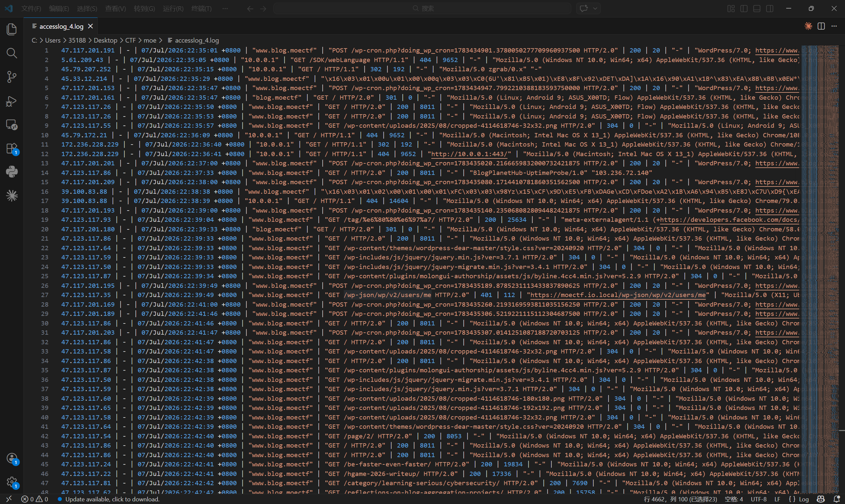Change encoding via UTF-8 selector
The image size is (845, 504).
click(x=759, y=499)
